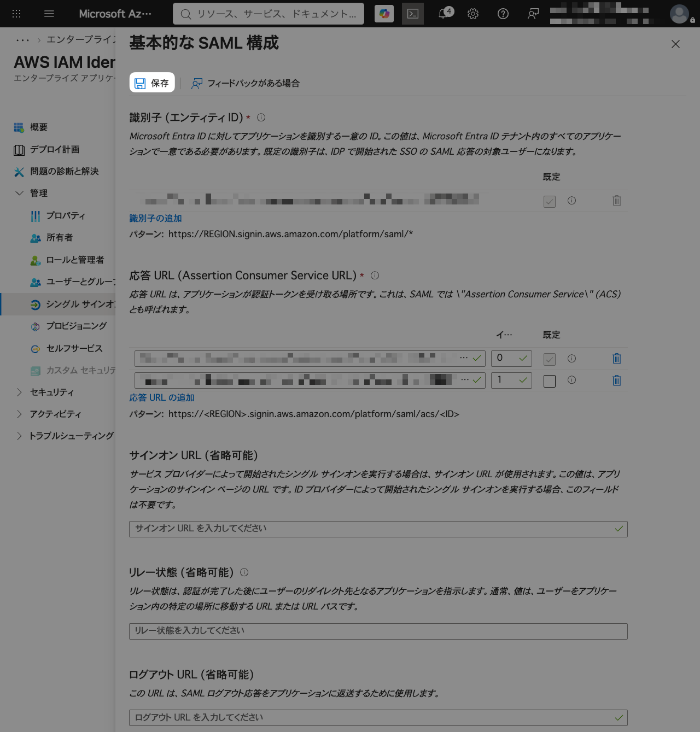Go to Microsoft Azure home
700x732 pixels.
click(115, 14)
